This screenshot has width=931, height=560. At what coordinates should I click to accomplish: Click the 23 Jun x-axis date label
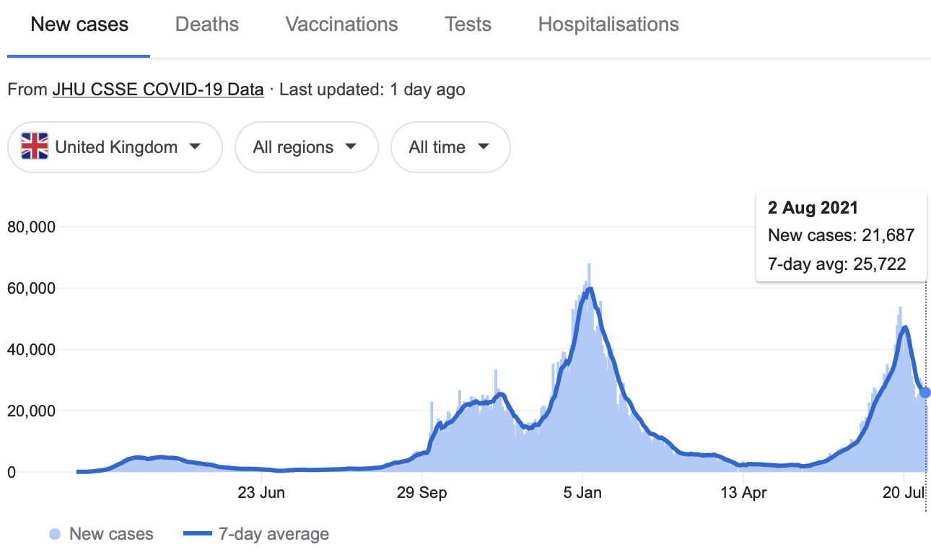(261, 494)
